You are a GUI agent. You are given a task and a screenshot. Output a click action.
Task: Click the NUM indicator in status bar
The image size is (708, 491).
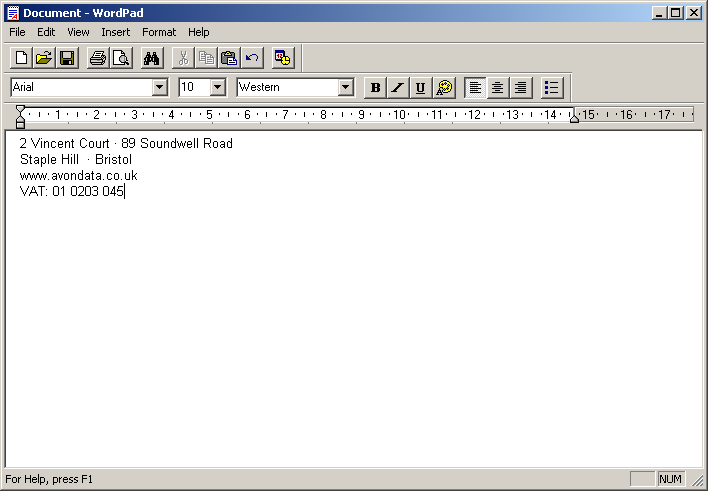click(671, 479)
